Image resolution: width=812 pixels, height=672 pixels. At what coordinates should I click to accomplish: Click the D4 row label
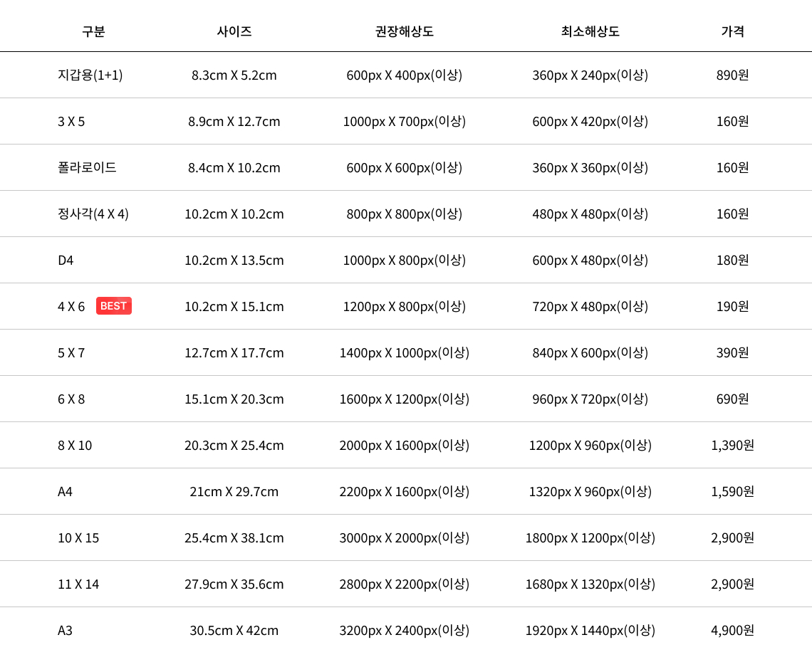tap(66, 260)
